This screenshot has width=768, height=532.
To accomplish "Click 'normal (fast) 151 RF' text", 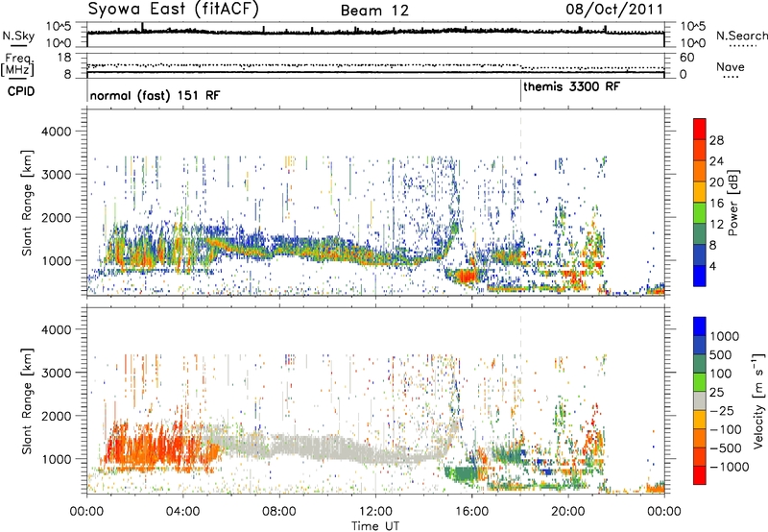I will (155, 95).
